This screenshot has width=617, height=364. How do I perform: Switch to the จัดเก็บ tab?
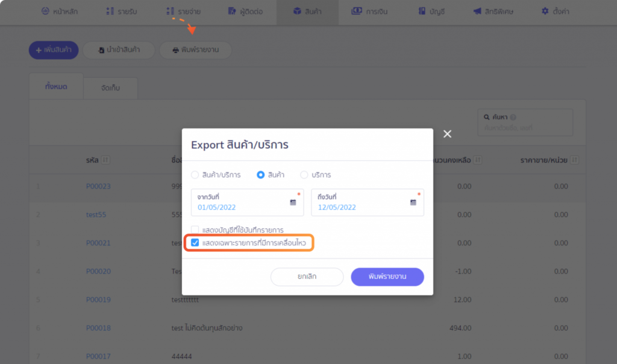pyautogui.click(x=110, y=88)
